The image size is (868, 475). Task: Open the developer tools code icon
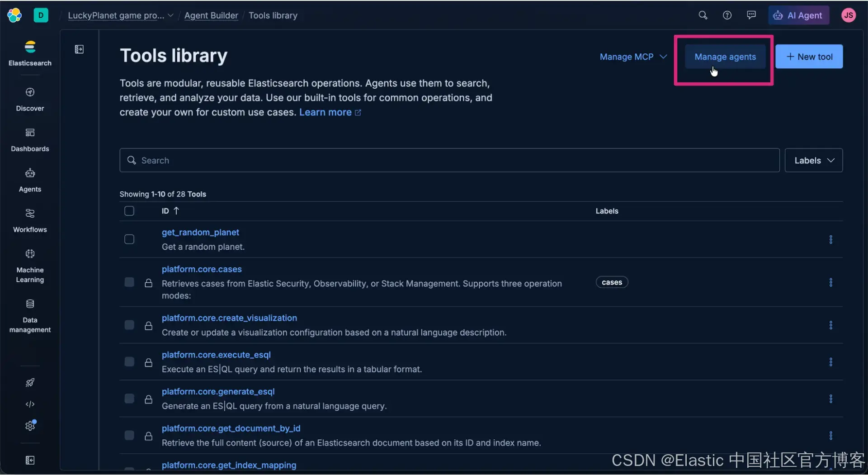point(30,404)
